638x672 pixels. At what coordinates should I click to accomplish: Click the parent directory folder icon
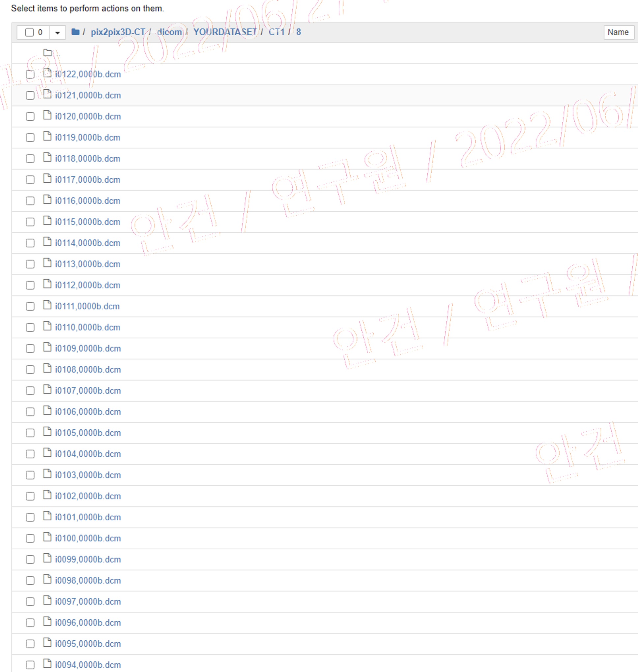(47, 52)
